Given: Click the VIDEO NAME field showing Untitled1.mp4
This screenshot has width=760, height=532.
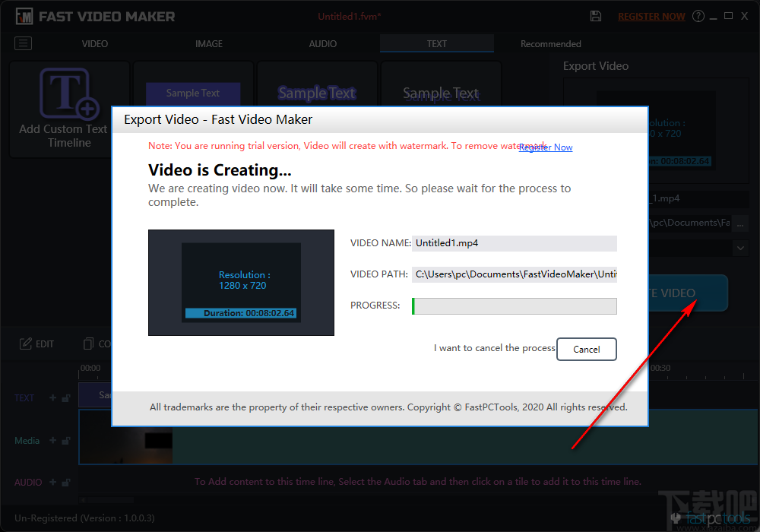Looking at the screenshot, I should click(x=514, y=242).
